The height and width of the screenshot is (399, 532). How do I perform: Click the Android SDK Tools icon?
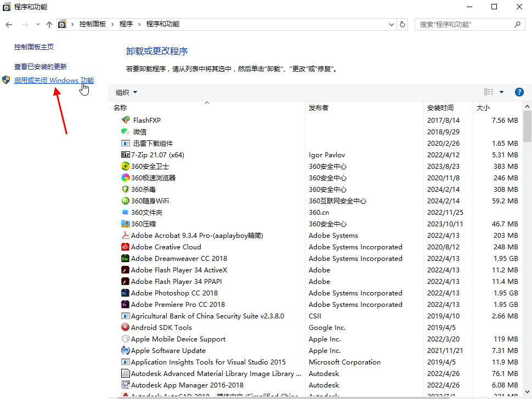click(x=125, y=328)
